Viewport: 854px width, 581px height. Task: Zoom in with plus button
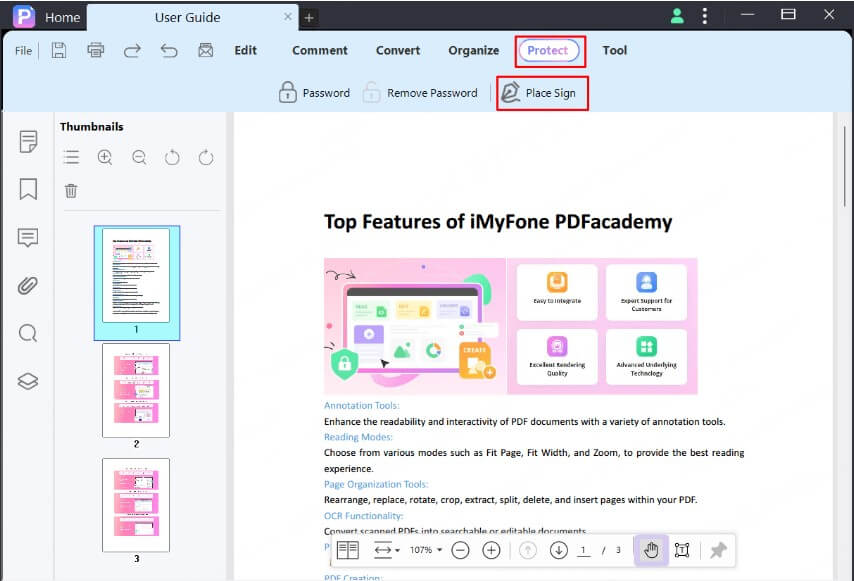tap(491, 550)
